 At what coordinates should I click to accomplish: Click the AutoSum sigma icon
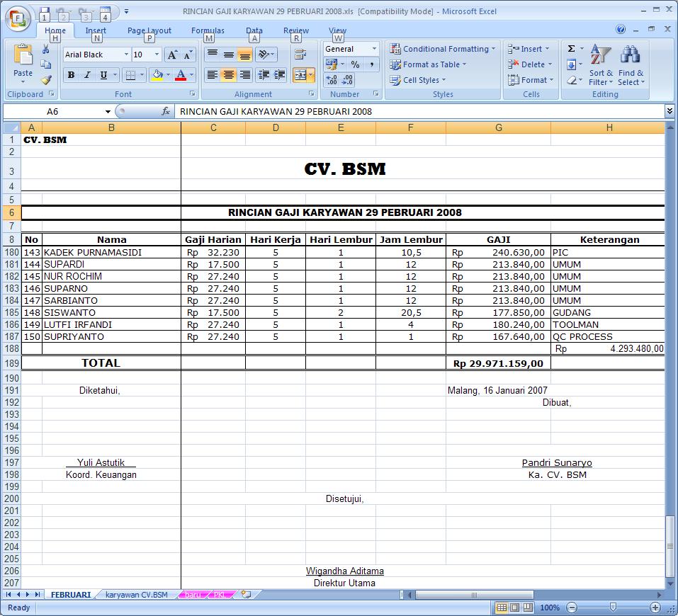[x=571, y=48]
